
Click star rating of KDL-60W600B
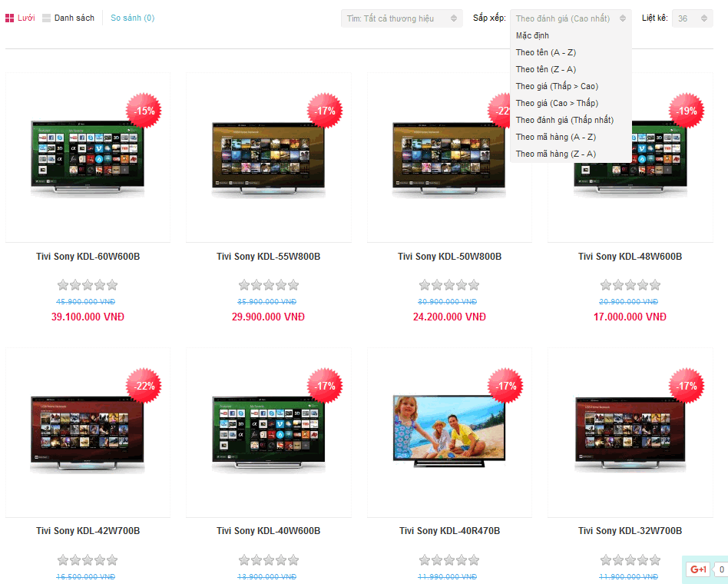coord(88,285)
